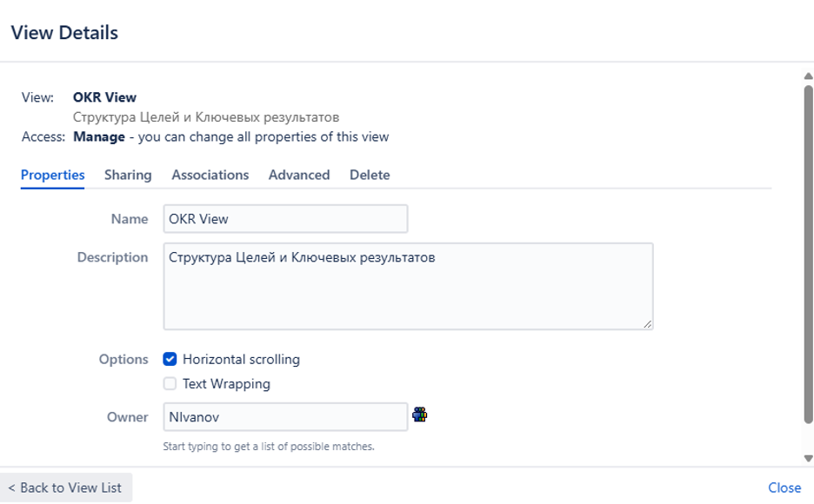Place cursor in the Name field
814x504 pixels.
tap(285, 218)
